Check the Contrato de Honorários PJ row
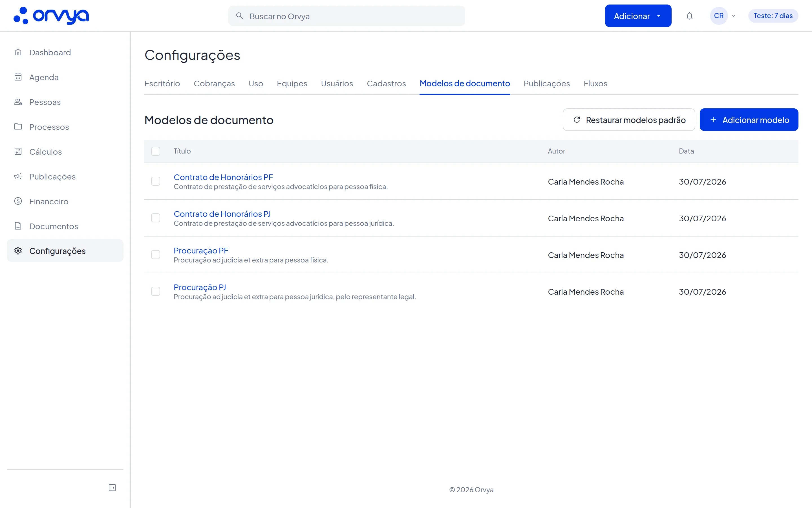The width and height of the screenshot is (812, 508). (156, 218)
